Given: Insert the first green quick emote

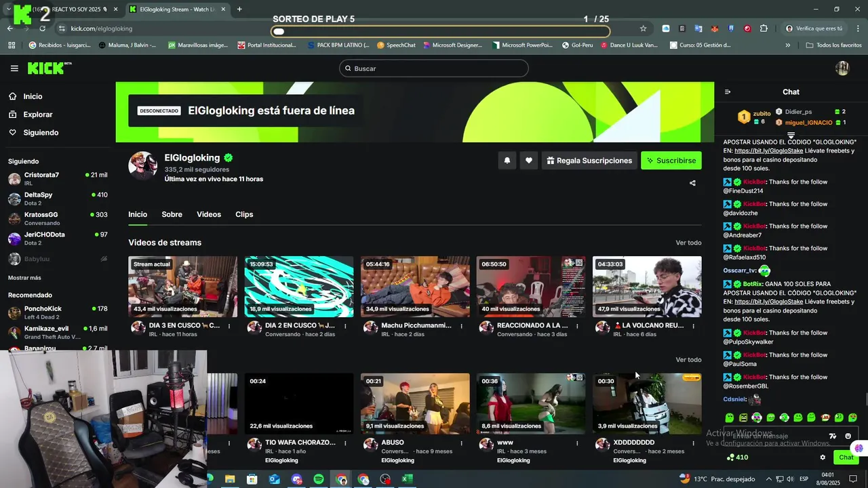Looking at the screenshot, I should coord(730,418).
